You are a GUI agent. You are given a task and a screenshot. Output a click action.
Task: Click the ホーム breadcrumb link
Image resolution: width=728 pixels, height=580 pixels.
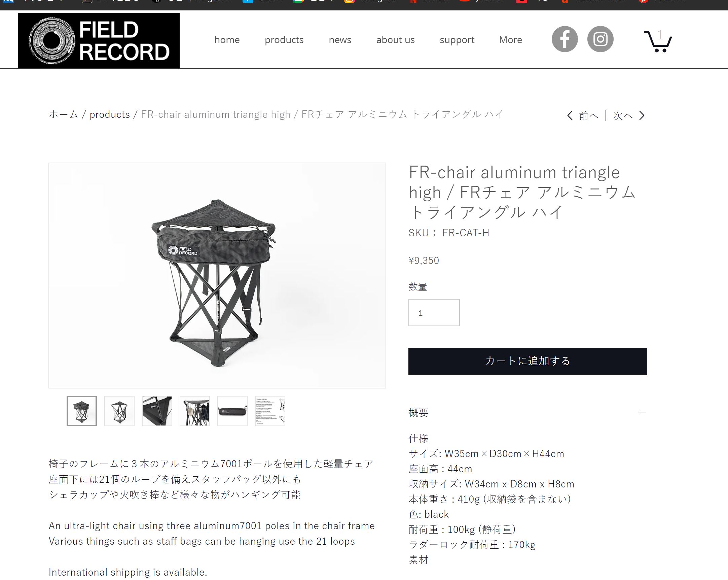click(x=64, y=114)
